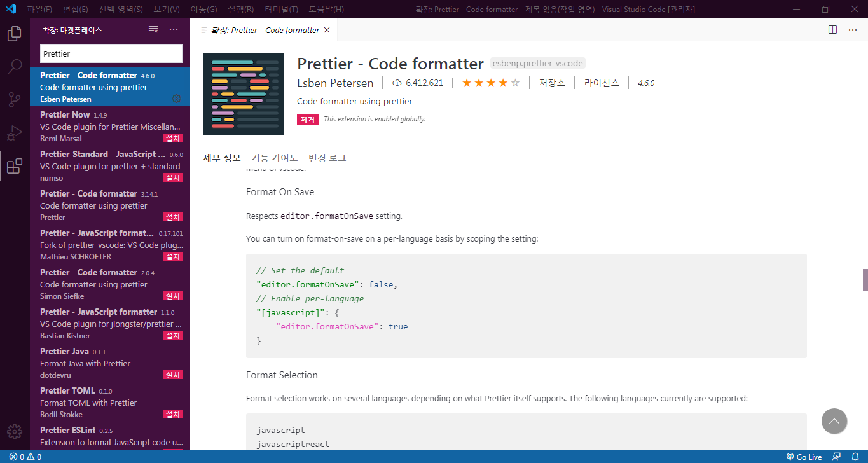868x463 pixels.
Task: Start Go Live server from status bar
Action: coord(804,457)
